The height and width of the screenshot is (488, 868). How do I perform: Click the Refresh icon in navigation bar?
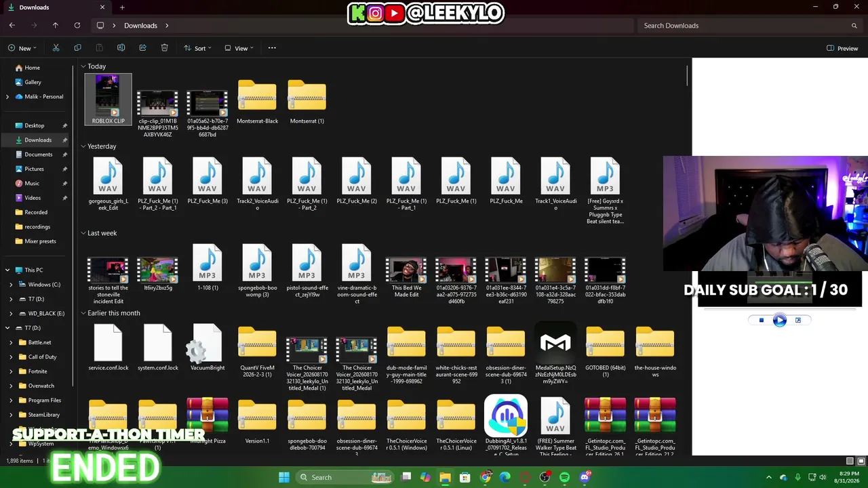[77, 26]
